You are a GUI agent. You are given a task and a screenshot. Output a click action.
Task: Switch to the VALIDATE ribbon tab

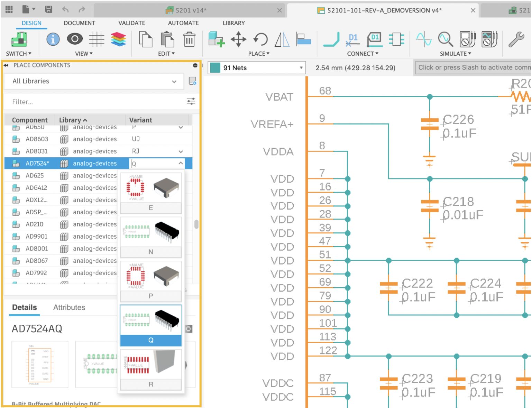coord(131,23)
